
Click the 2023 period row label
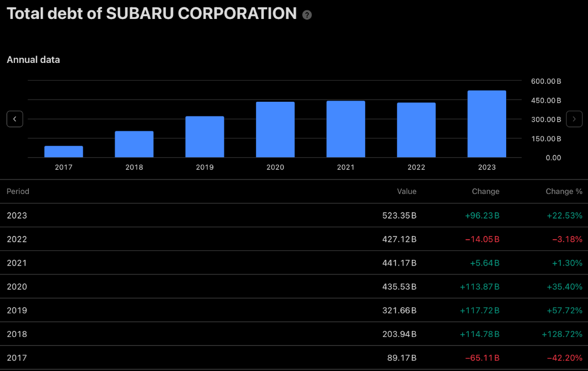[x=17, y=216]
